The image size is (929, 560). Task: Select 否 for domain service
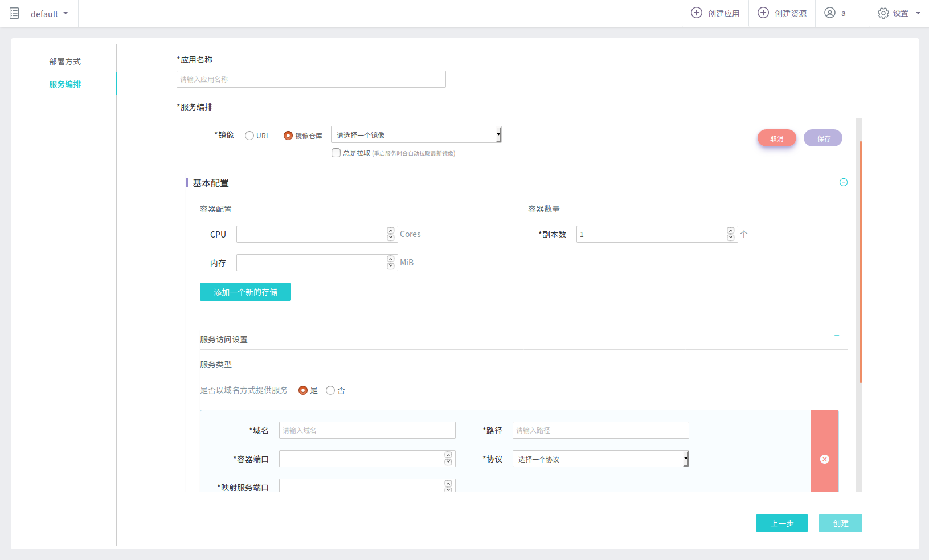(330, 390)
